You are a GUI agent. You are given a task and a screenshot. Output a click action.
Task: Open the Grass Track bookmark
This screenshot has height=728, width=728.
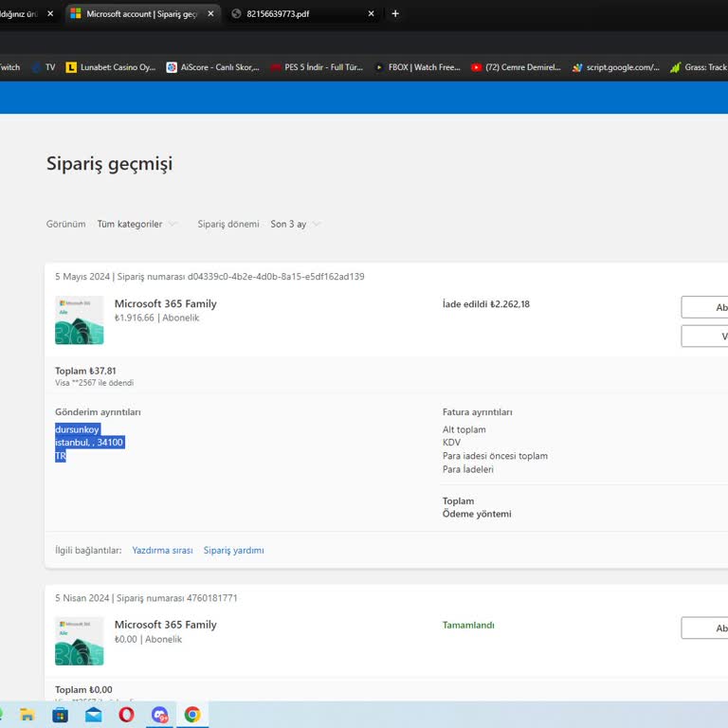tap(699, 67)
